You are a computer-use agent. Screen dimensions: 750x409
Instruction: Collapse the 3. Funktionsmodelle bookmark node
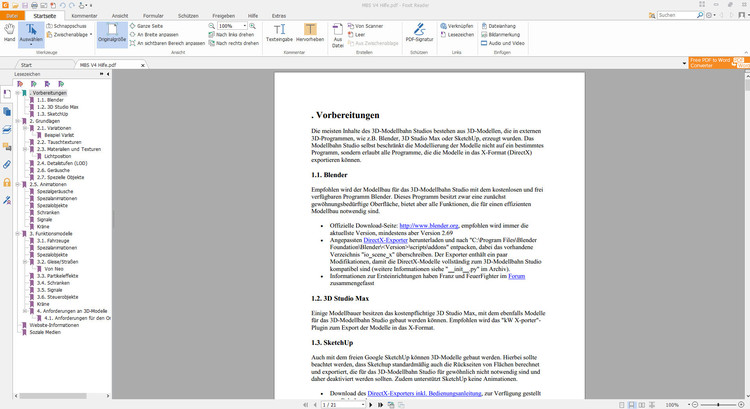pyautogui.click(x=18, y=233)
